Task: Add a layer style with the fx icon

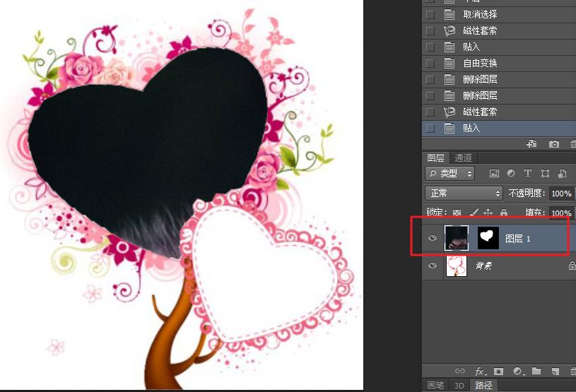Action: (x=480, y=371)
